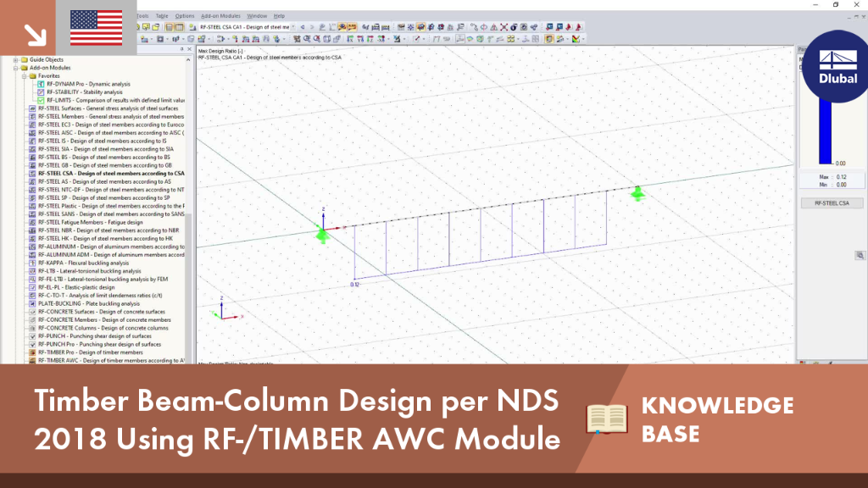
Task: Open the Options menu
Action: 185,16
